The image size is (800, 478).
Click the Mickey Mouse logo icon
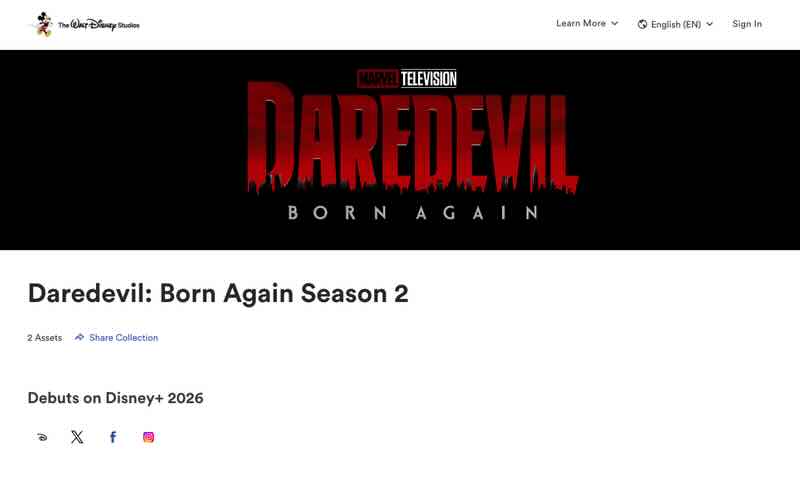click(44, 24)
